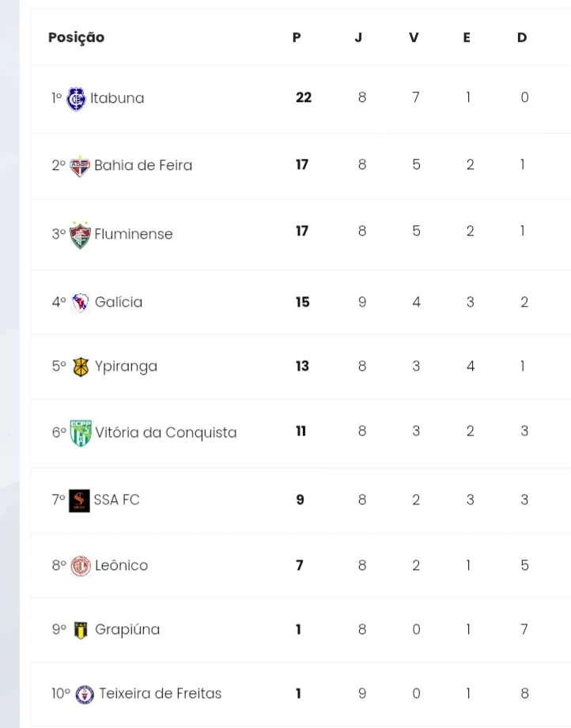Screen dimensions: 571x728
Task: Open the Itabuna team name
Action: (x=117, y=99)
